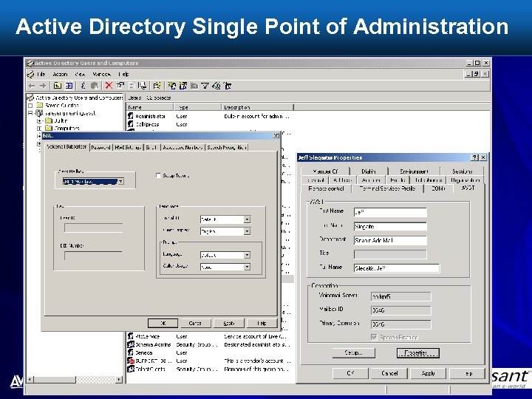Click the Help toolbar icon with question mark
The height and width of the screenshot is (399, 532).
[157, 86]
